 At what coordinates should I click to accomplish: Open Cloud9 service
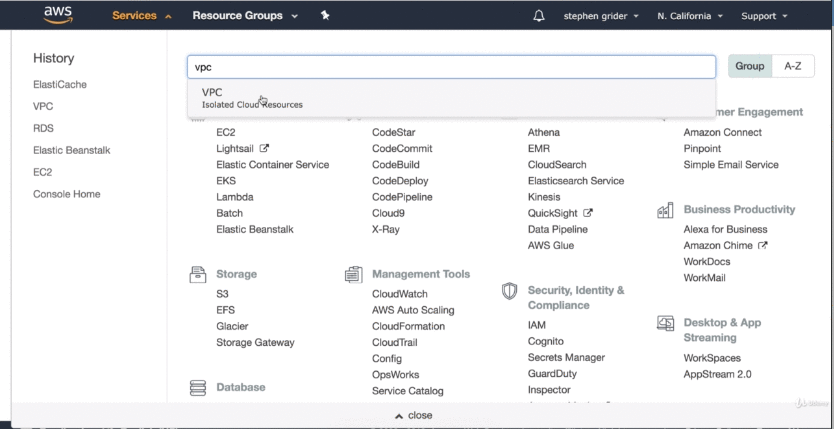[x=388, y=213]
